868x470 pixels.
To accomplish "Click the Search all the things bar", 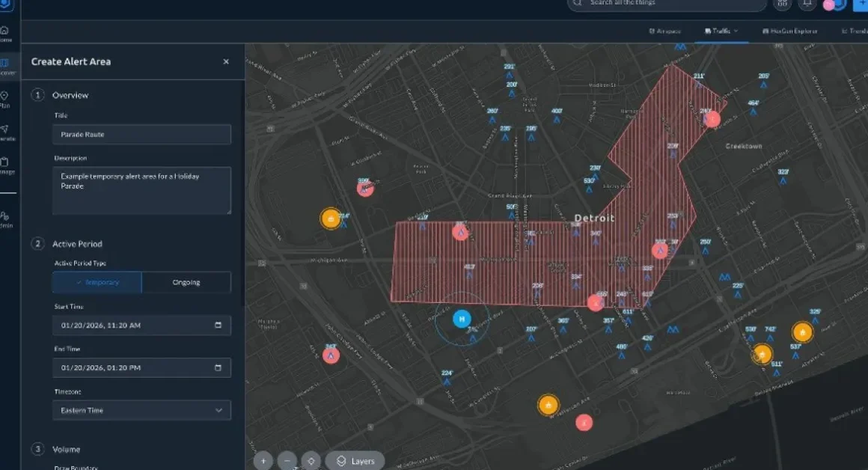I will pos(666,4).
